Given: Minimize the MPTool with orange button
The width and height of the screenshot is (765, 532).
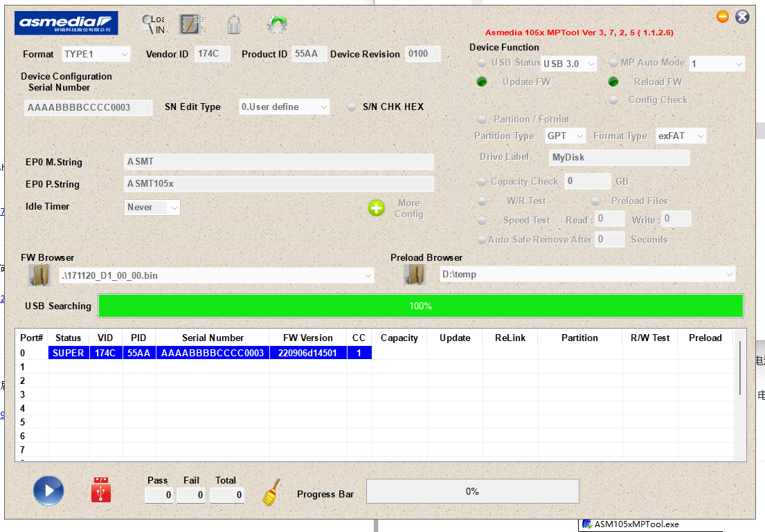Looking at the screenshot, I should pyautogui.click(x=723, y=17).
